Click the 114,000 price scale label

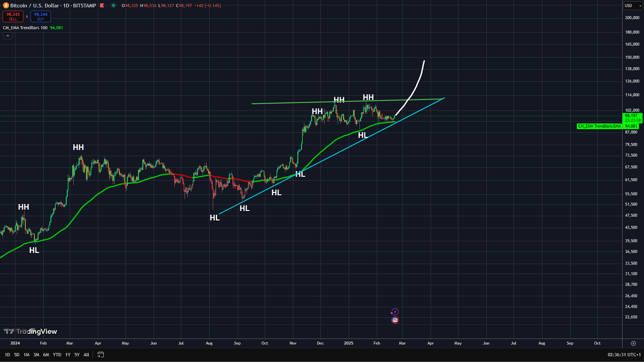coord(632,95)
